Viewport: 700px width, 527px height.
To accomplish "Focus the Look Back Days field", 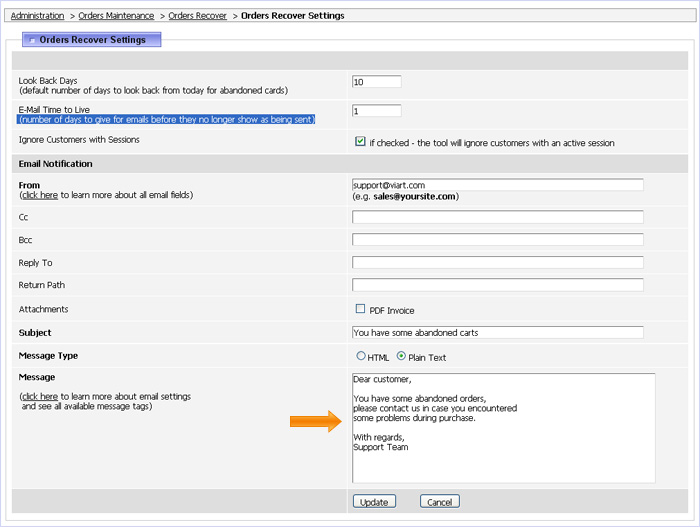I will point(377,82).
